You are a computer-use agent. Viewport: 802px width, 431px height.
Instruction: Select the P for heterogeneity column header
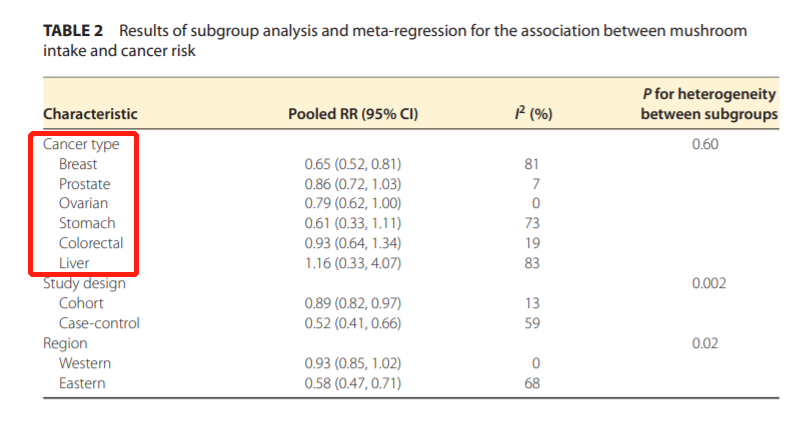[708, 104]
